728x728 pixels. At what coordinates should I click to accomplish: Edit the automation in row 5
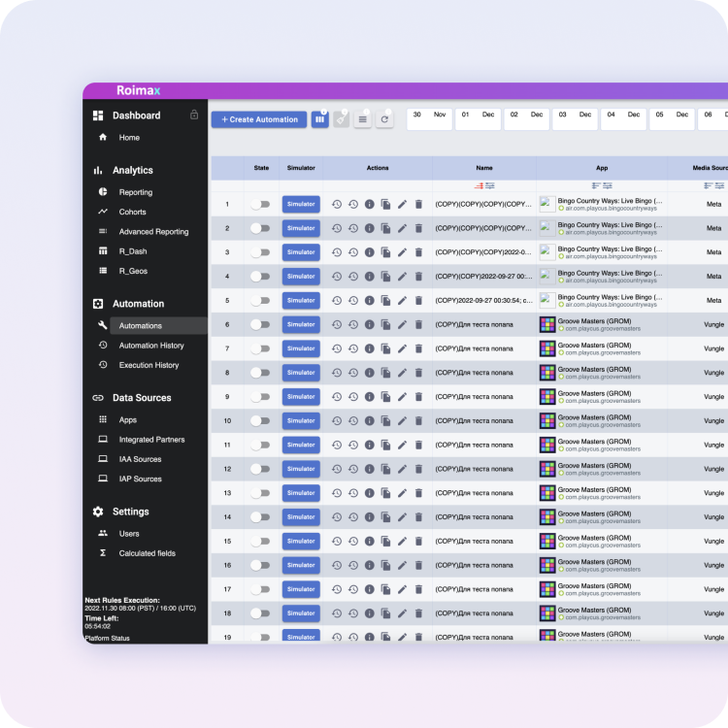click(402, 300)
